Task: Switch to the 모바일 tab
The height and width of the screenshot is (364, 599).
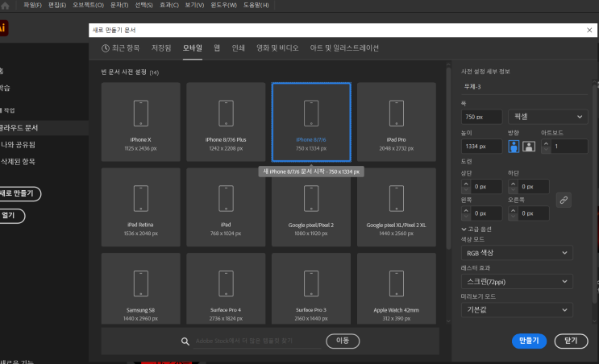Action: point(193,48)
